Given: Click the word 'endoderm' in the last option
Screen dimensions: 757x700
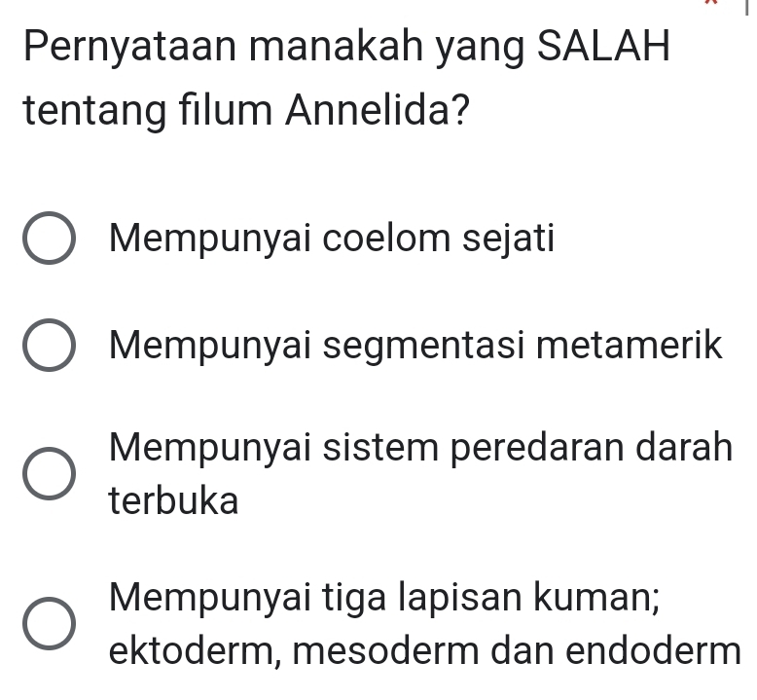Looking at the screenshot, I should pyautogui.click(x=653, y=650).
